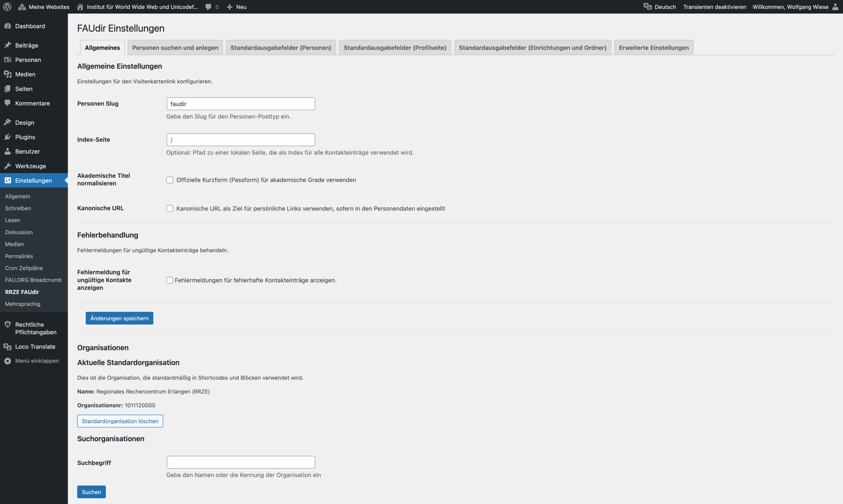Click the Plugins plug icon
This screenshot has width=843, height=504.
click(x=8, y=137)
